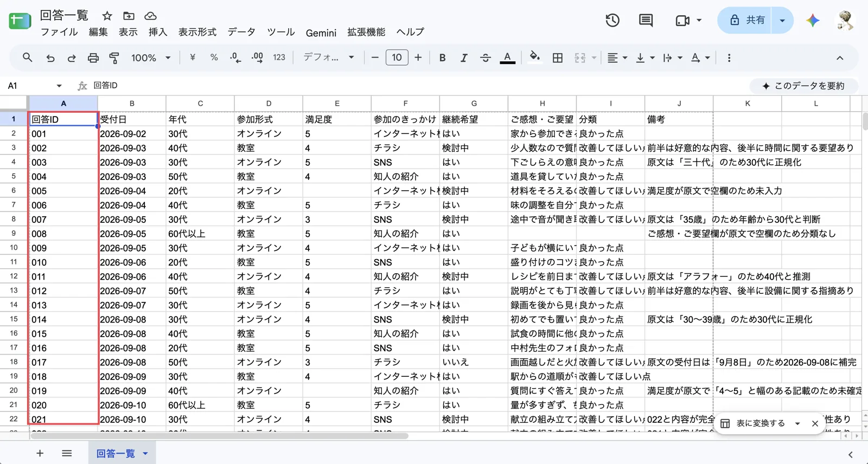This screenshot has width=868, height=464.
Task: Format as currency yen
Action: pyautogui.click(x=193, y=57)
